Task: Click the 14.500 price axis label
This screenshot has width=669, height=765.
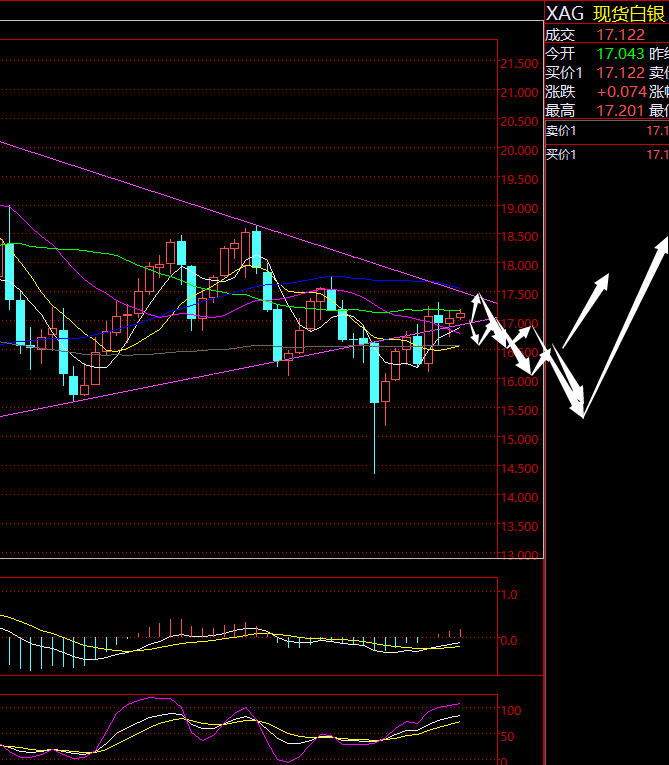Action: (519, 469)
